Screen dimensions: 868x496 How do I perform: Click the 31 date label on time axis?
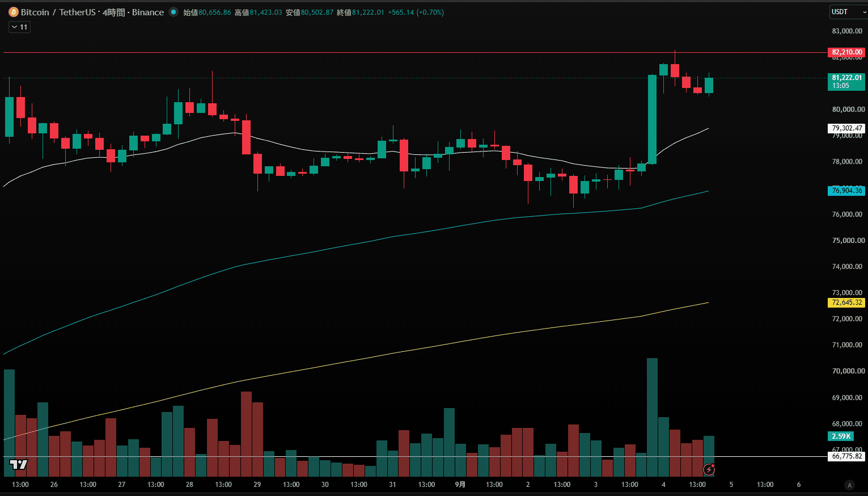(393, 485)
